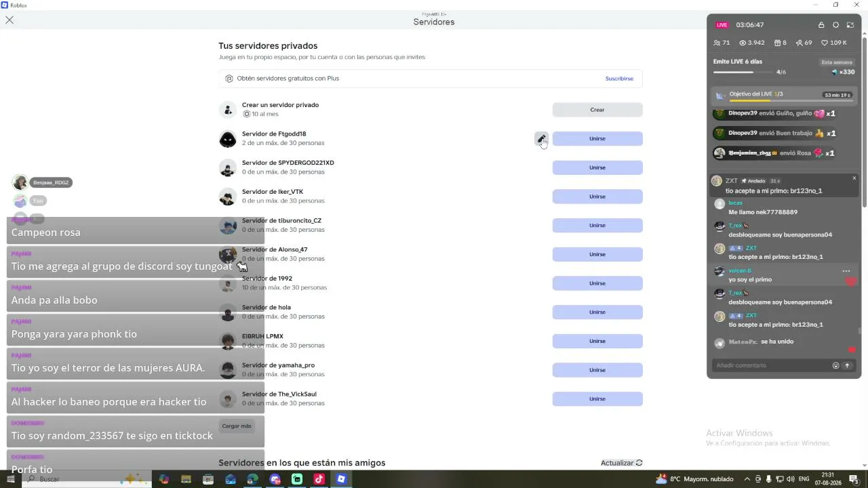Open the more options dots on volcan.B comment
Screen dimensions: 868x488
tap(846, 271)
